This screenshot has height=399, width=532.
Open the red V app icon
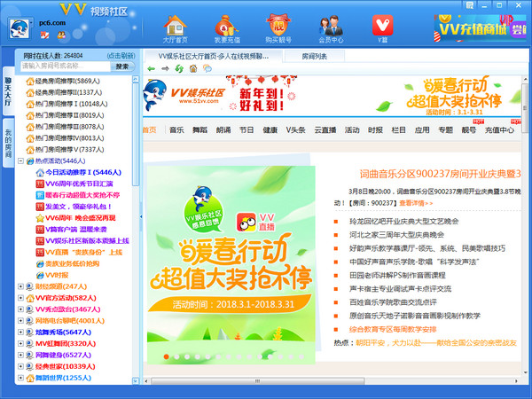click(383, 25)
